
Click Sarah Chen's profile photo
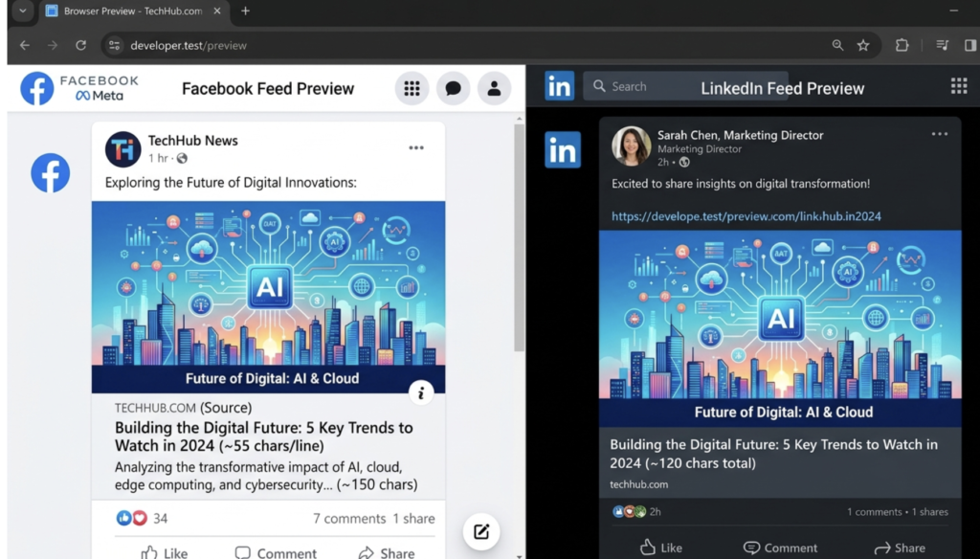click(631, 145)
